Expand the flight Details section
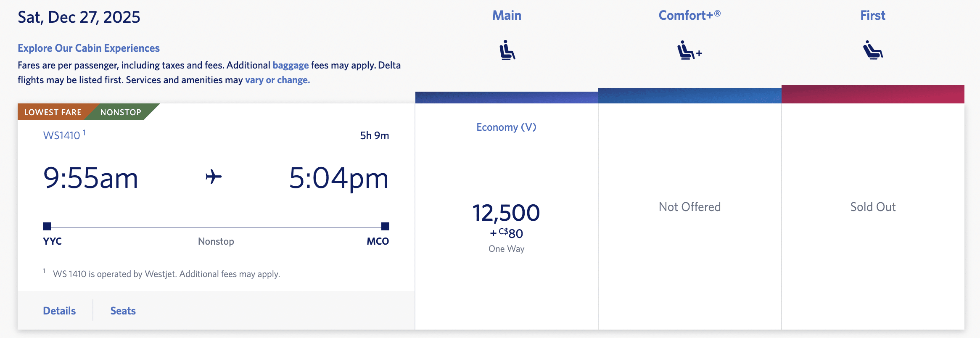980x338 pixels. click(x=59, y=311)
